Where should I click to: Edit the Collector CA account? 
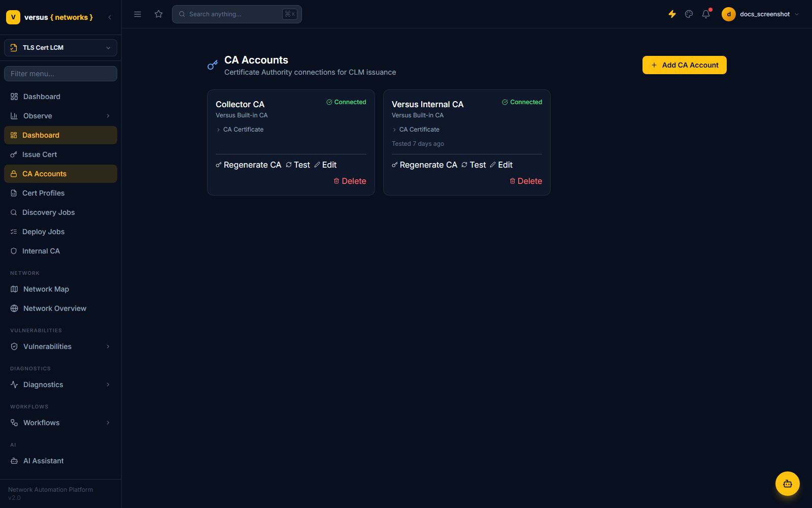coord(325,165)
